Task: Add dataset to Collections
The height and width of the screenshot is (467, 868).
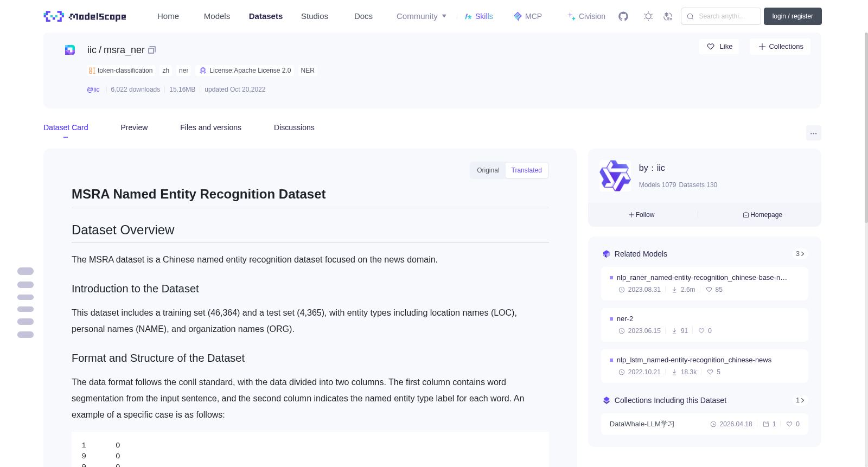Action: (780, 47)
